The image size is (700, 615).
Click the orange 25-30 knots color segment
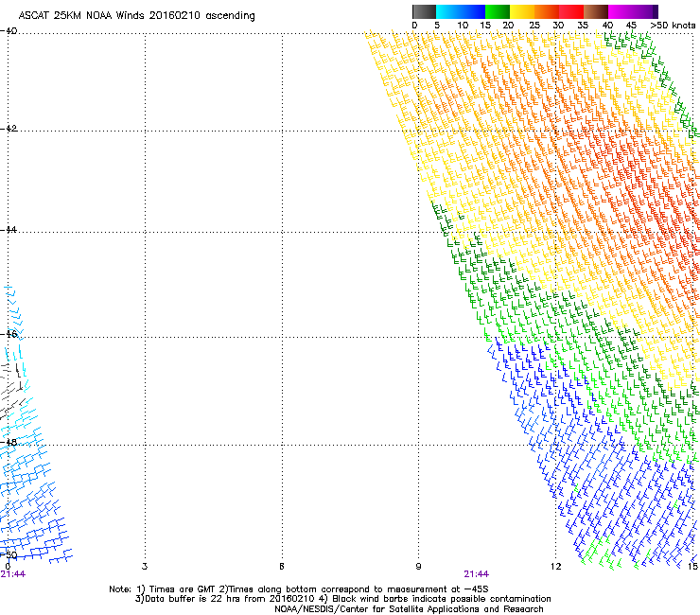(x=547, y=11)
